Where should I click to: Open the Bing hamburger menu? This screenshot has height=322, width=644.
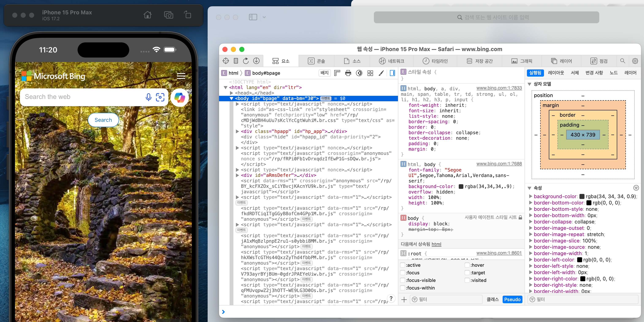click(x=181, y=76)
